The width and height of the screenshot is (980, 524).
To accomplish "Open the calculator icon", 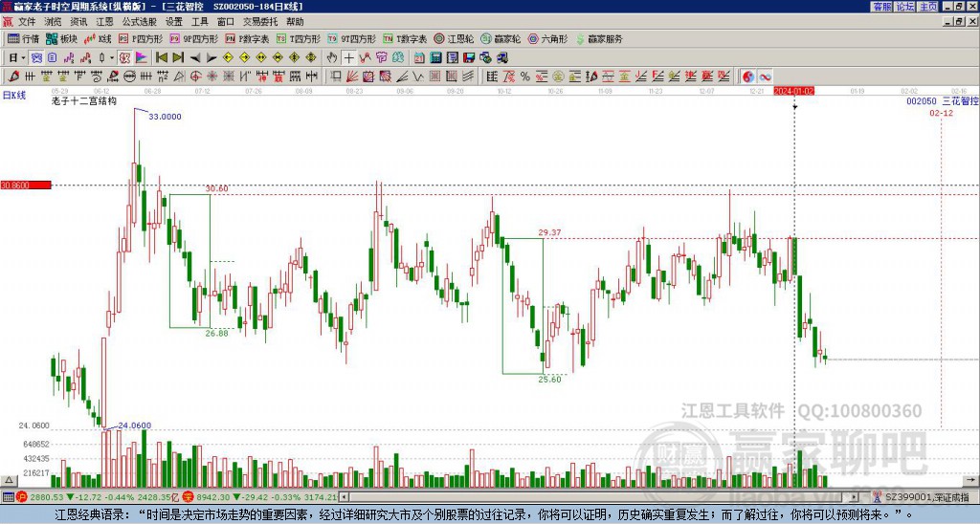I will pos(435,58).
